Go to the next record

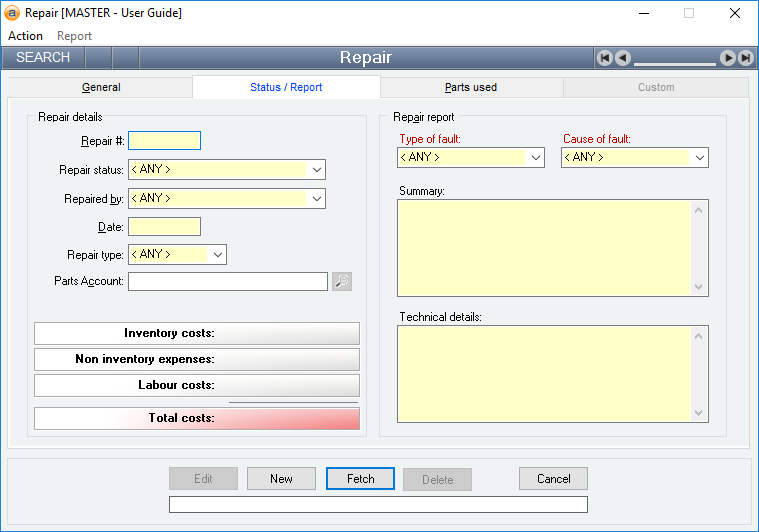(728, 58)
